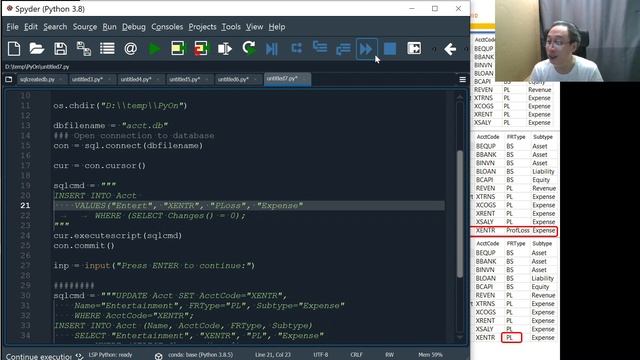
Task: Create a new file with toolbar icon
Action: [x=14, y=49]
